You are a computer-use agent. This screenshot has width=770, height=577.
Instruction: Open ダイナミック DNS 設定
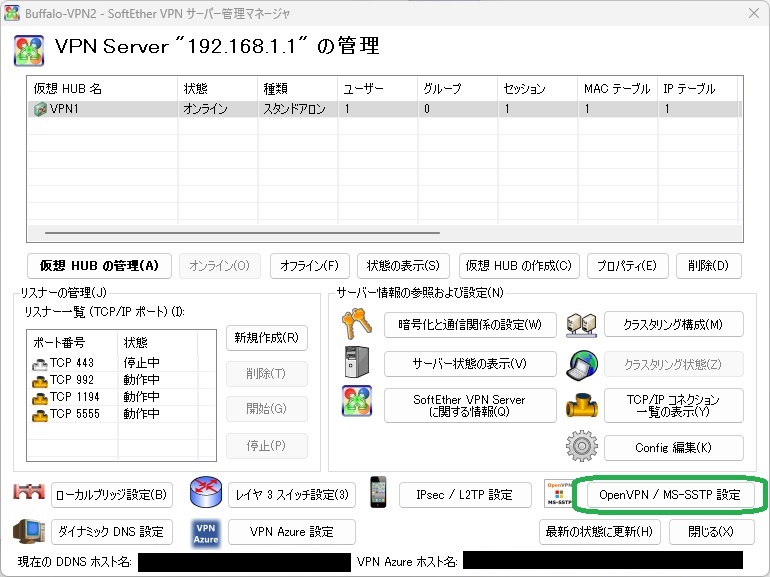(112, 532)
